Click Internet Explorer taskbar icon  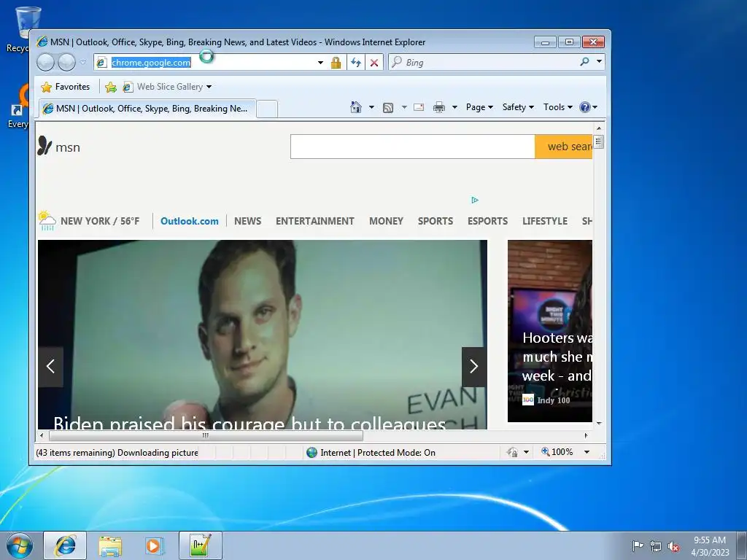[x=65, y=545]
